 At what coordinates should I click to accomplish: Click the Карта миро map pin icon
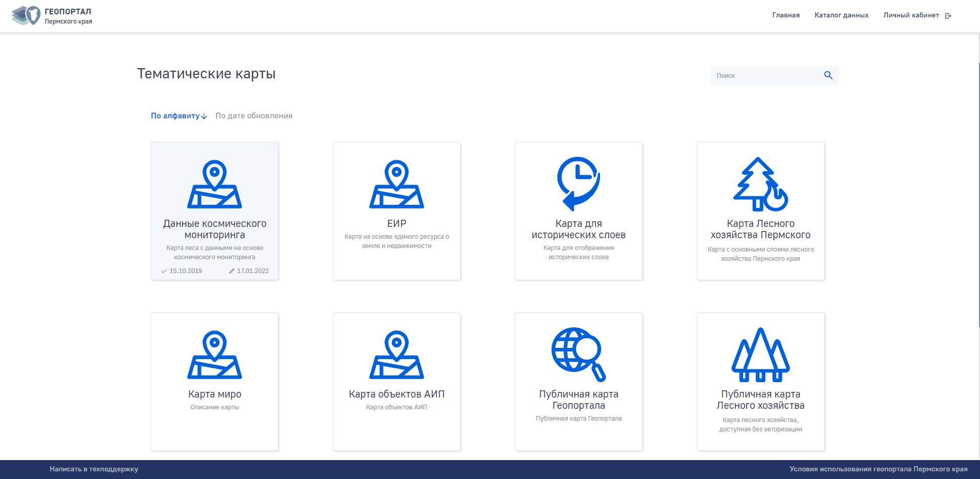pyautogui.click(x=214, y=355)
